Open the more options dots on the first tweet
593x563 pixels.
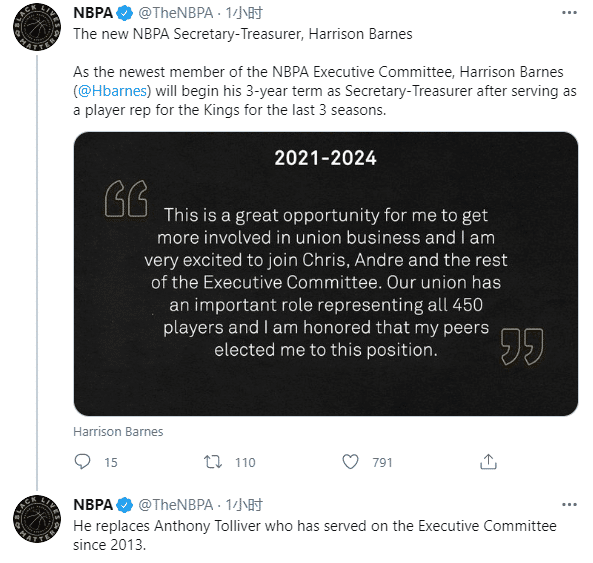click(570, 13)
